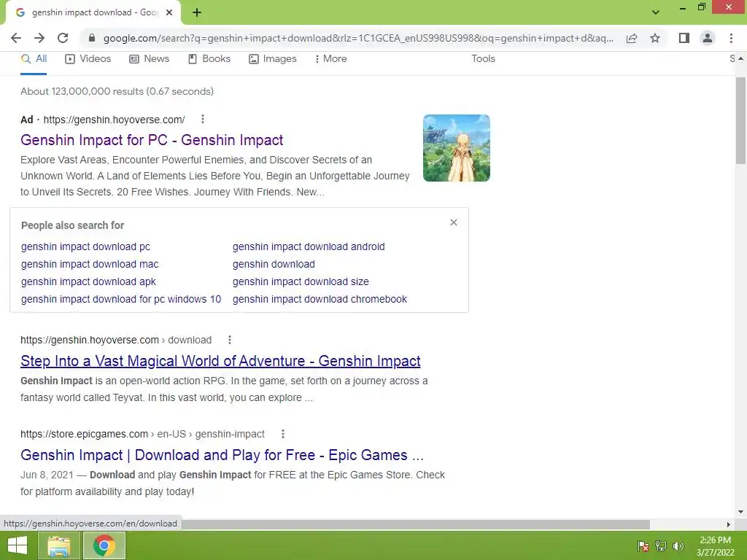Reload the current page
This screenshot has height=560, width=747.
63,38
